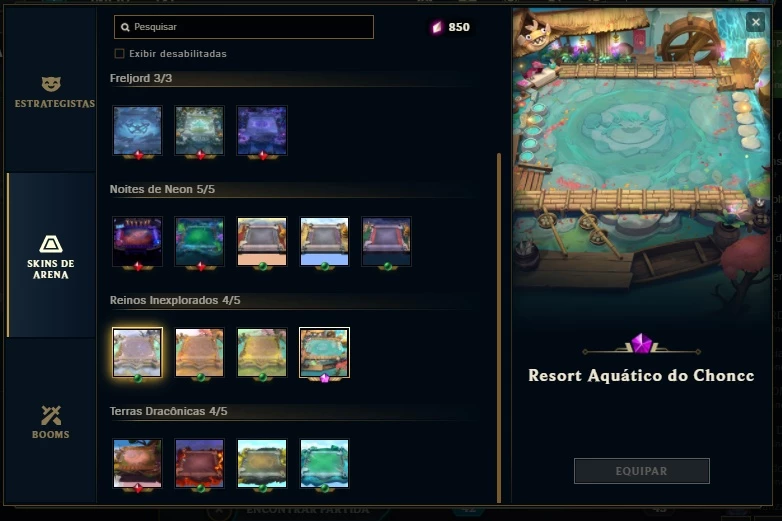Select the first Terras Dracônicas arena thumbnail
This screenshot has width=782, height=521.
tap(138, 463)
